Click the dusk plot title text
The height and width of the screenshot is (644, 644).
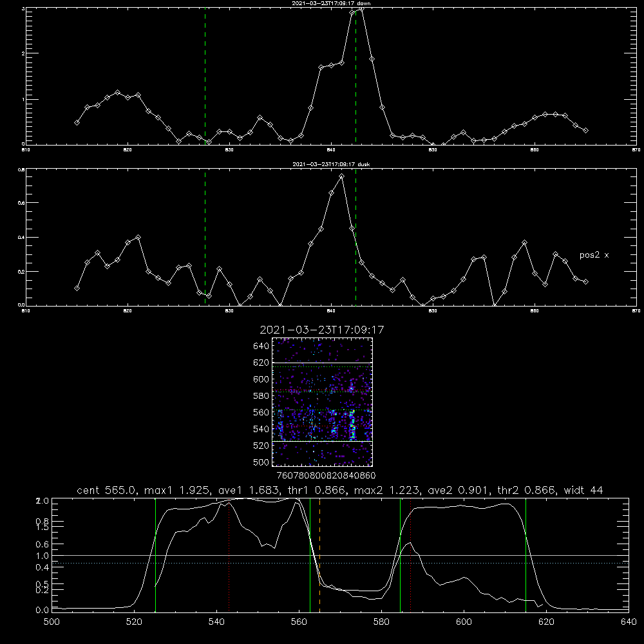coord(331,164)
